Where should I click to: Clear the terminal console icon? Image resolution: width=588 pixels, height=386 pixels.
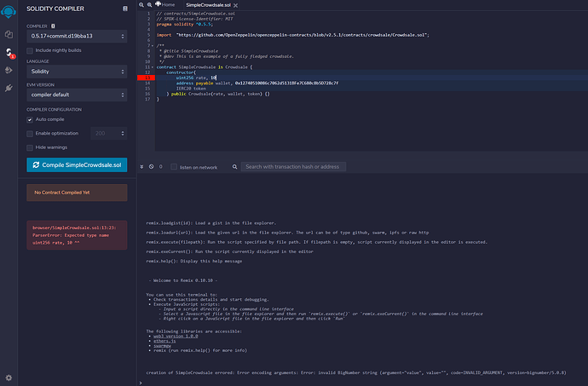[x=151, y=166]
